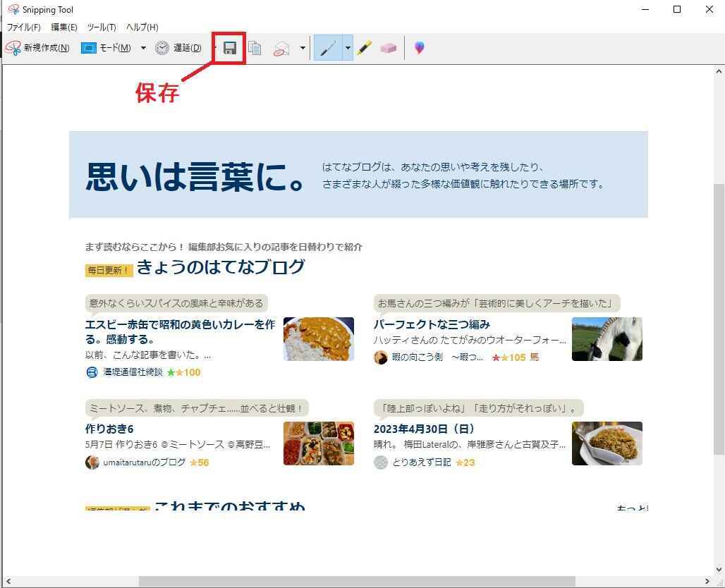Viewport: 725px width, 588px height.
Task: Open the ツール(T) menu
Action: click(102, 27)
